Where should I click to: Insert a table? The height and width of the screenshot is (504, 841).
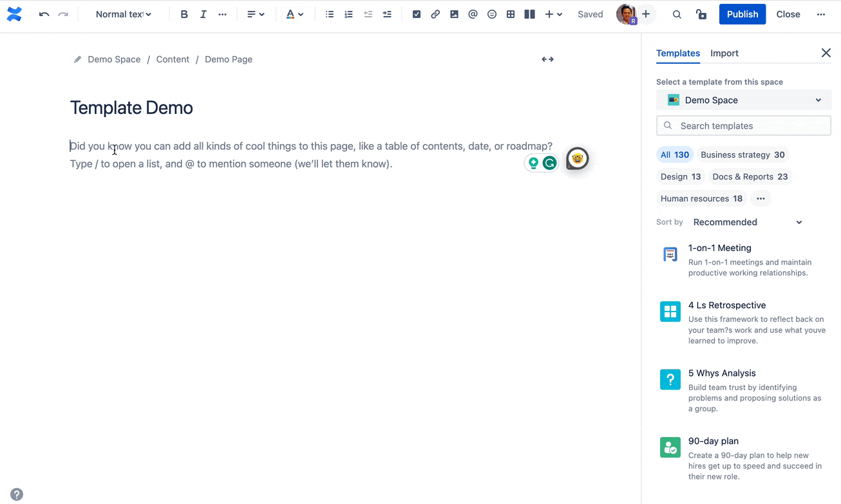point(511,14)
